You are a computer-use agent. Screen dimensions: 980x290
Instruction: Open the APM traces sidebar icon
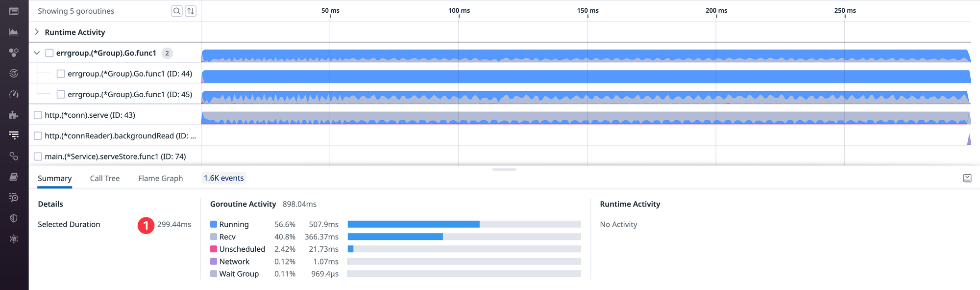pyautogui.click(x=14, y=135)
